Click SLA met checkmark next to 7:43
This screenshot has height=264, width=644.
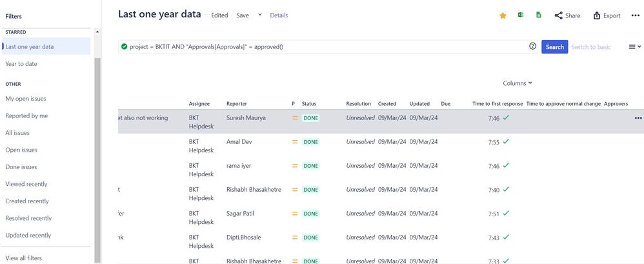pos(506,237)
